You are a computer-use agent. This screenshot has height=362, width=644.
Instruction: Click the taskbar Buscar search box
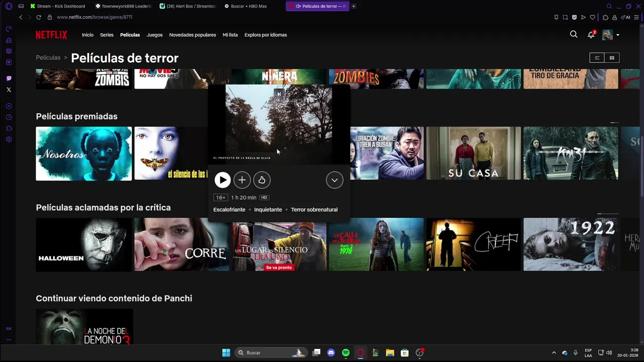pyautogui.click(x=271, y=352)
